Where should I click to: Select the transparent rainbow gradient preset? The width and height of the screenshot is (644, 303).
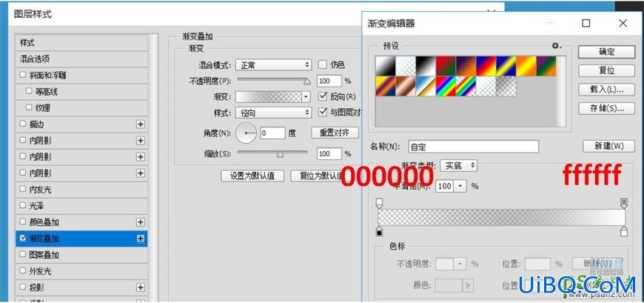(x=466, y=87)
